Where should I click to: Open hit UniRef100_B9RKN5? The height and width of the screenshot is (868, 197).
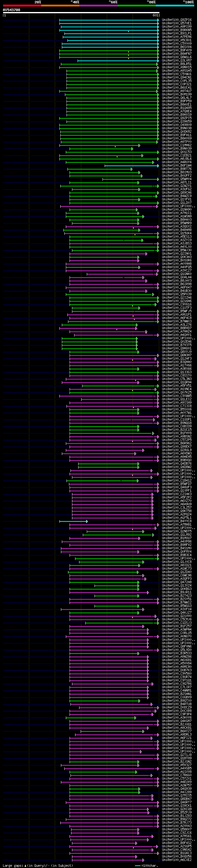click(x=176, y=30)
